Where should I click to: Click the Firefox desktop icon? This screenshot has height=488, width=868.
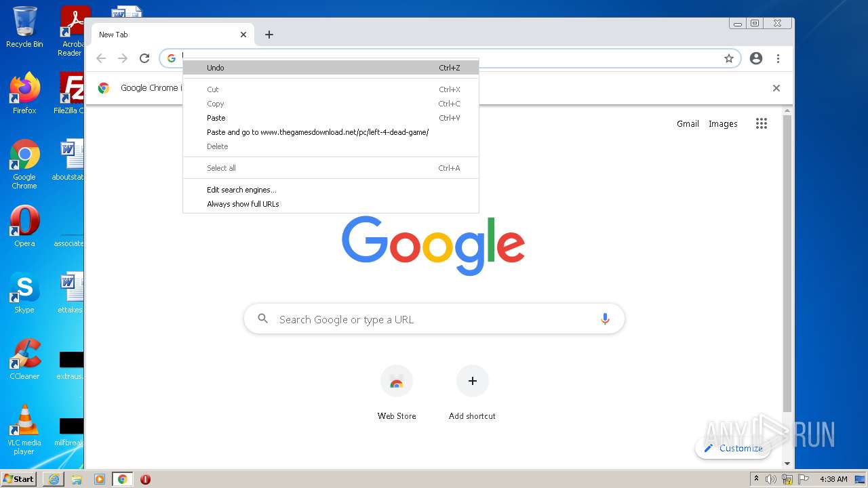click(24, 93)
